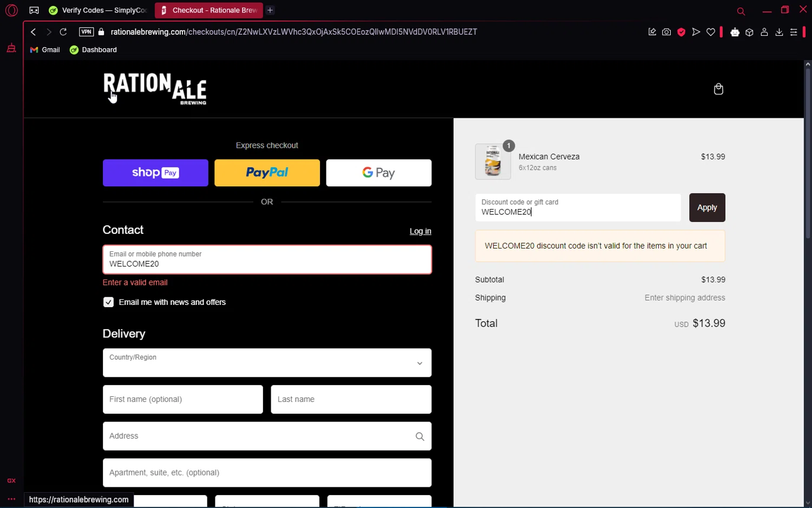The image size is (812, 508).
Task: Switch to the Verify Codes SimplyCodes tab
Action: (x=98, y=10)
